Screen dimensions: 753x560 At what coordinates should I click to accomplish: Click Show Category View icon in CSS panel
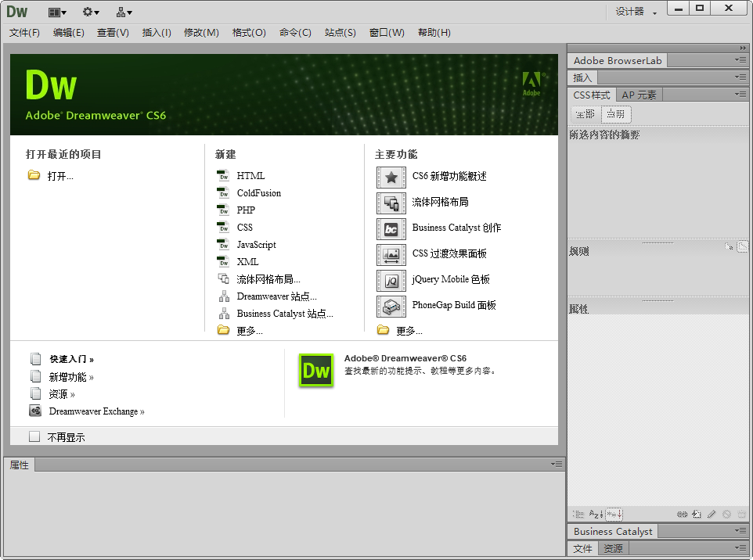click(x=578, y=515)
